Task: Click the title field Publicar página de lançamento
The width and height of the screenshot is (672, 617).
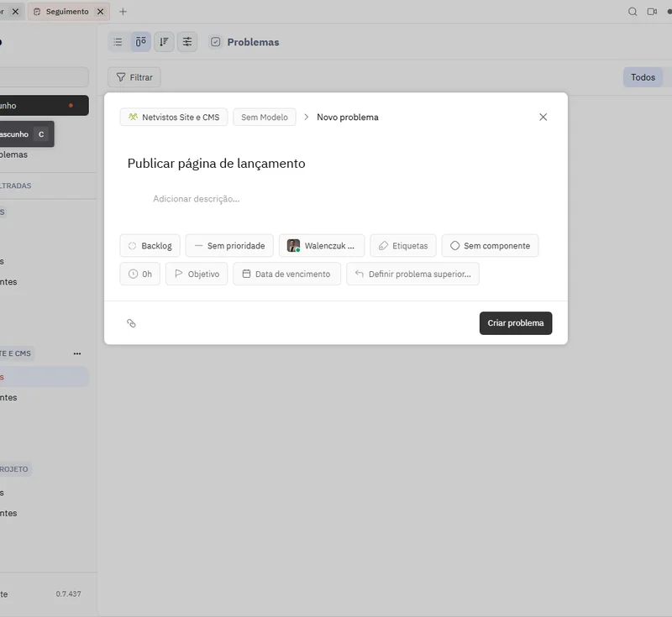Action: pyautogui.click(x=217, y=164)
